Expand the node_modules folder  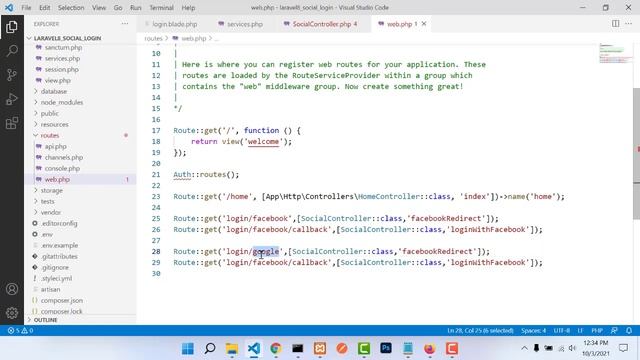tap(62, 102)
